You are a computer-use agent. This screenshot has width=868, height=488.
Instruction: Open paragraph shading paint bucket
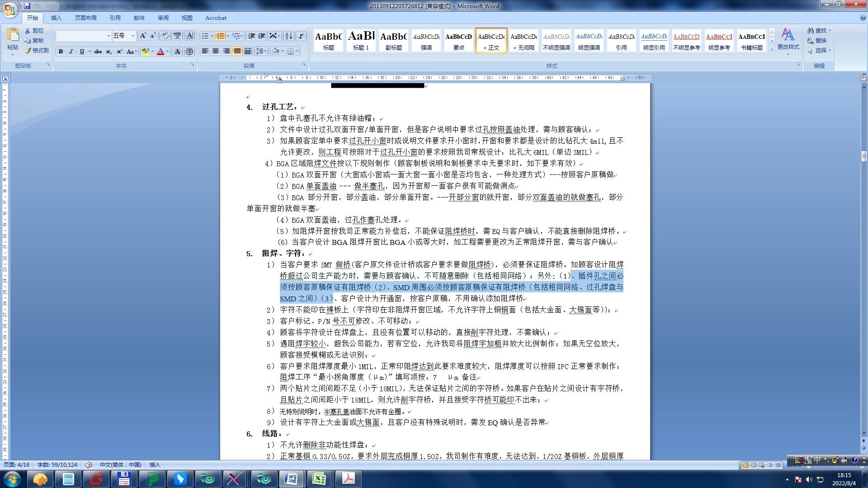coord(275,51)
